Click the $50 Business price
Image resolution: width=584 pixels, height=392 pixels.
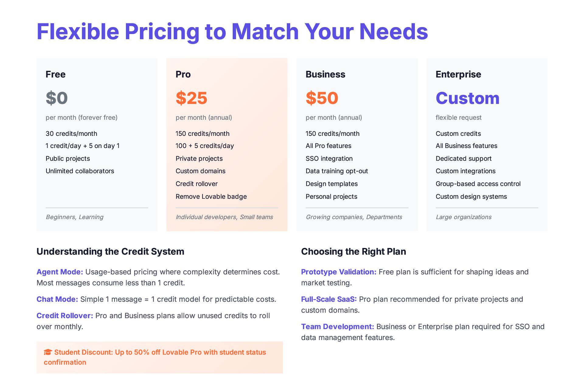tap(322, 98)
